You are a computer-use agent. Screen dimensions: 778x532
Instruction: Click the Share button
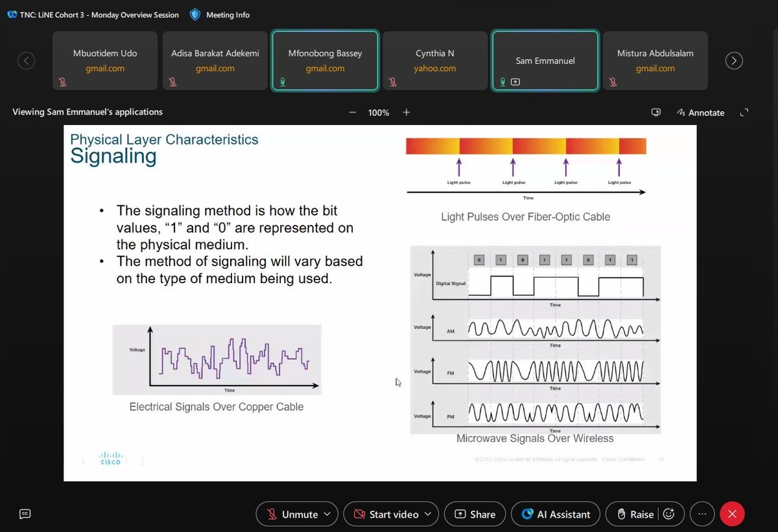[475, 514]
